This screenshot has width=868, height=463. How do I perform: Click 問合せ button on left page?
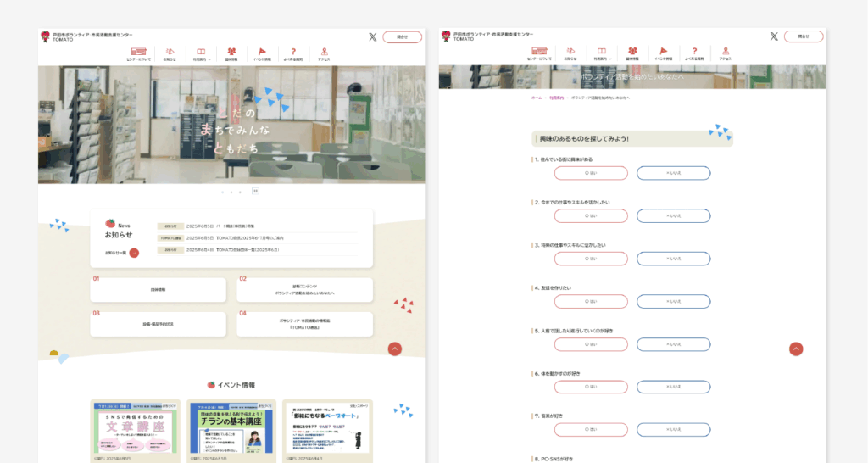point(403,37)
